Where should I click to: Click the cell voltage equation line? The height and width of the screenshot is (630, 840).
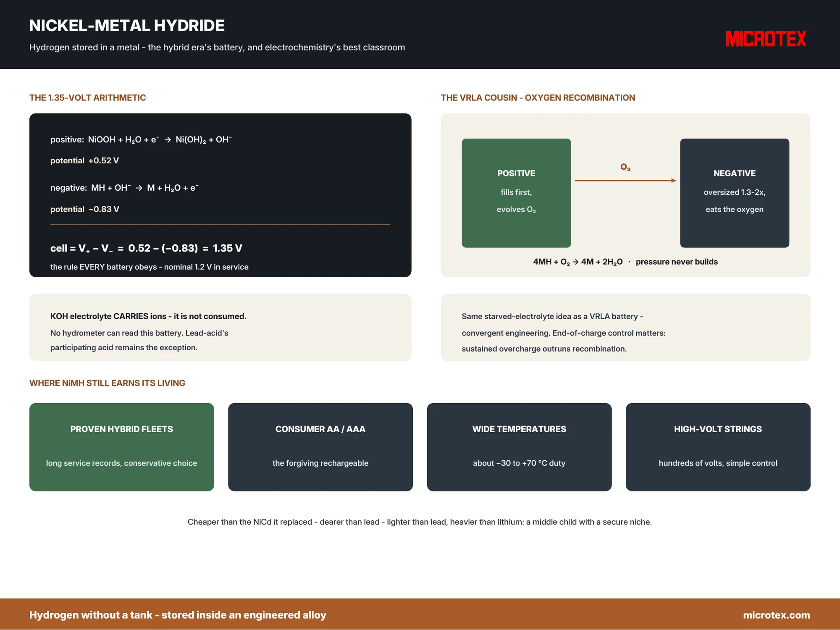[146, 248]
